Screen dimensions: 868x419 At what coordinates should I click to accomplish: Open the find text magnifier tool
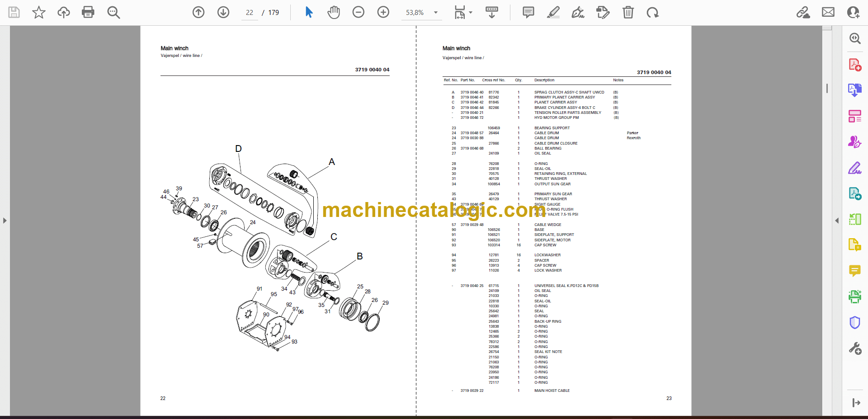[x=113, y=12]
